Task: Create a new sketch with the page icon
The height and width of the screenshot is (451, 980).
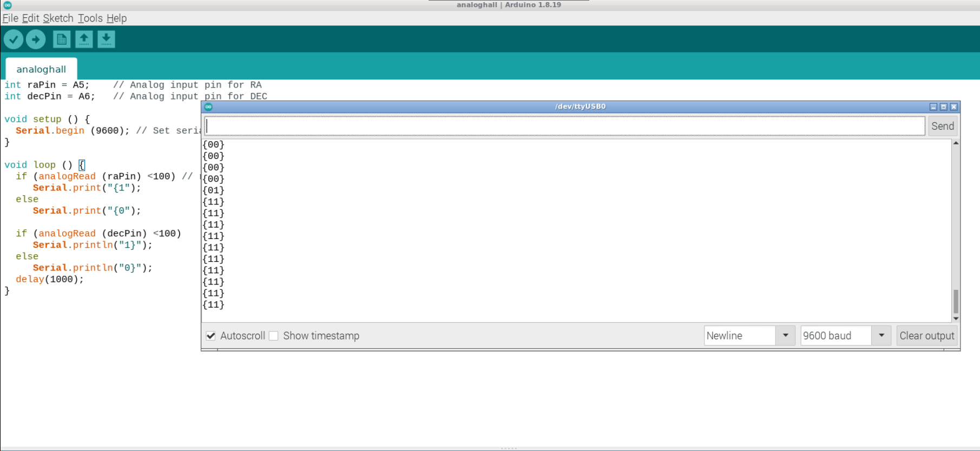Action: click(62, 39)
